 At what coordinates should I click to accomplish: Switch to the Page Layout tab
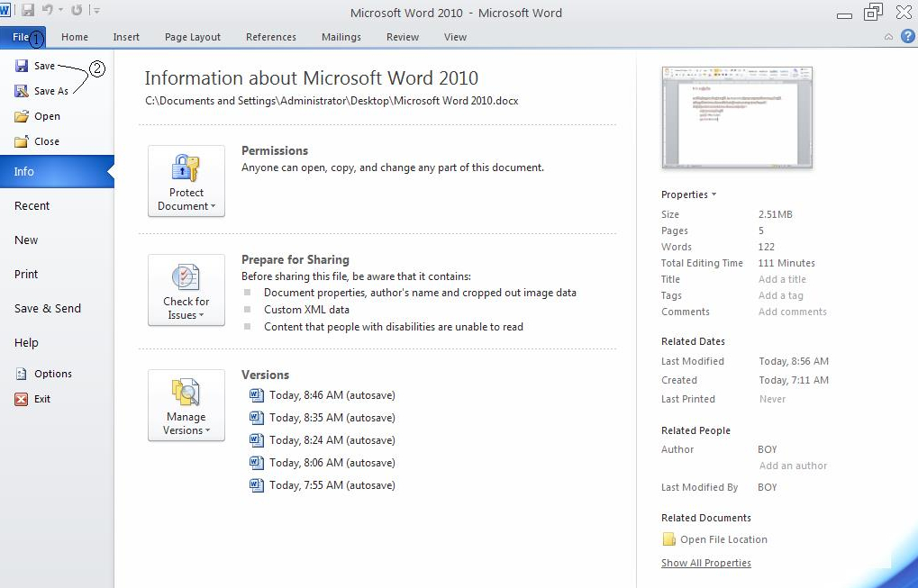[193, 37]
